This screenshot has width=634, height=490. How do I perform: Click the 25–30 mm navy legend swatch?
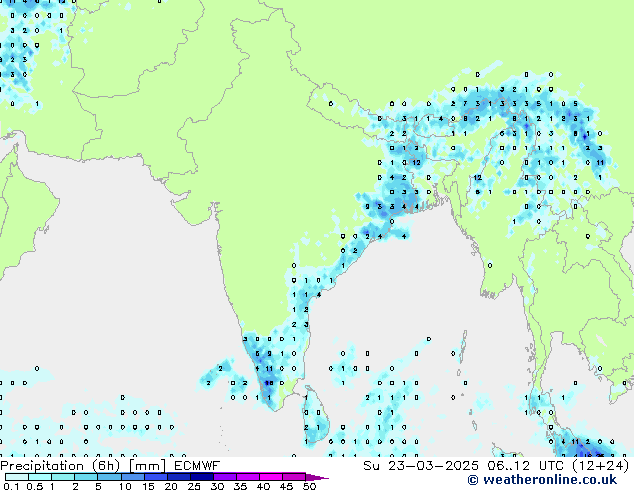pos(201,477)
